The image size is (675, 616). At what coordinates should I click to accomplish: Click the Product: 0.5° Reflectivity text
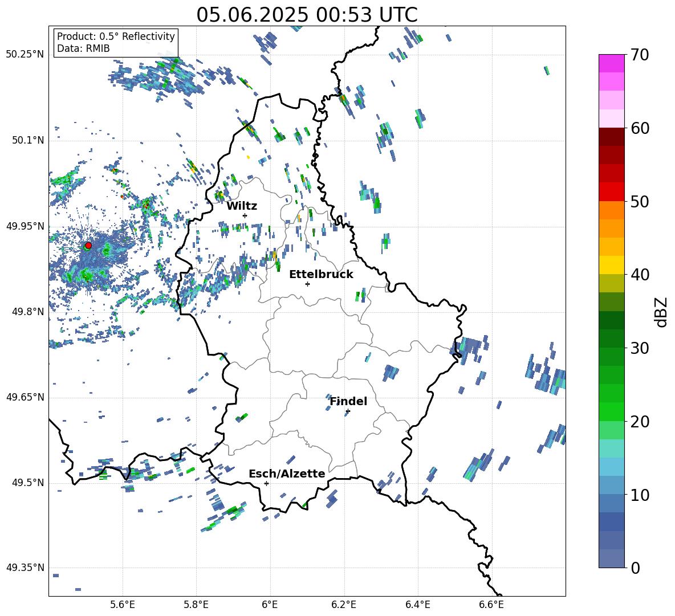116,36
